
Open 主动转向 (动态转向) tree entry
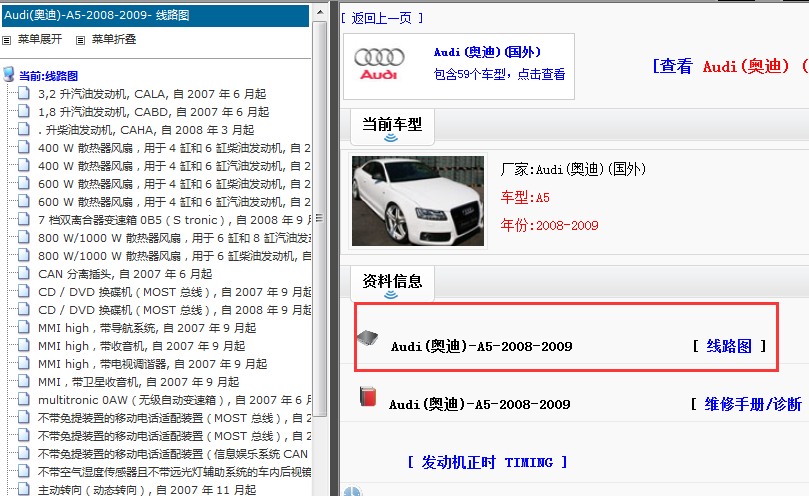[x=147, y=490]
